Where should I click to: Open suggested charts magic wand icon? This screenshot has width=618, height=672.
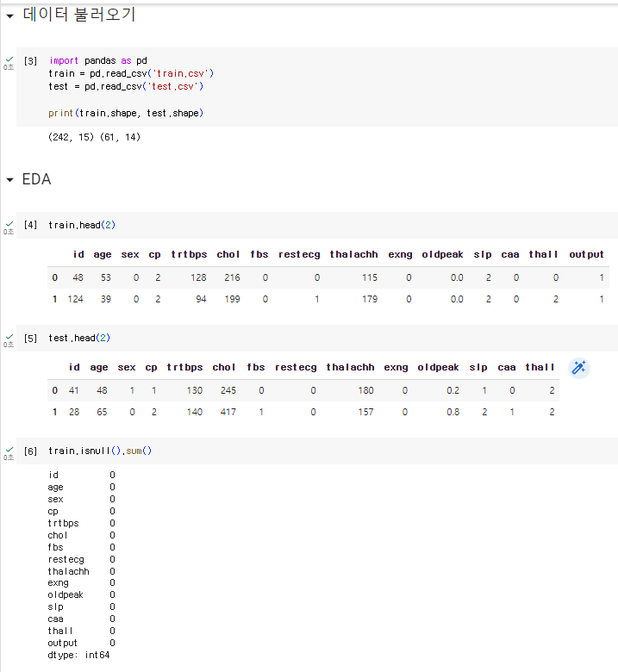pyautogui.click(x=579, y=368)
